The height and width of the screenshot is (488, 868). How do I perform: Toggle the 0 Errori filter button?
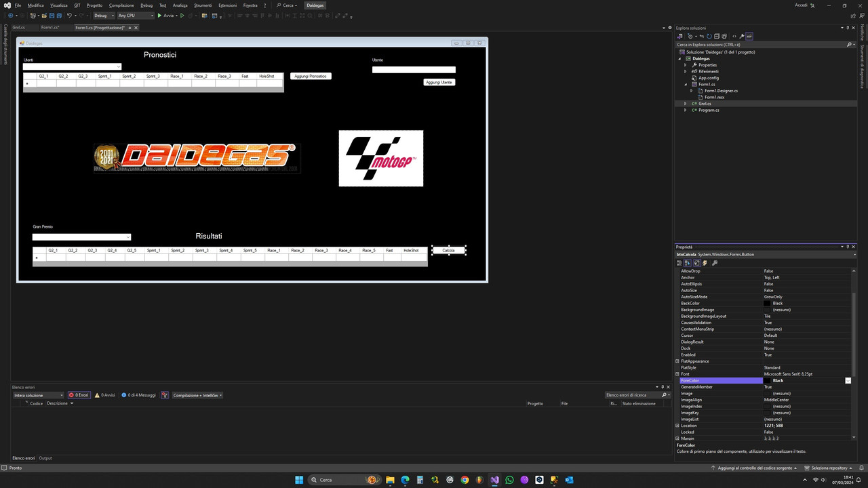(x=79, y=395)
